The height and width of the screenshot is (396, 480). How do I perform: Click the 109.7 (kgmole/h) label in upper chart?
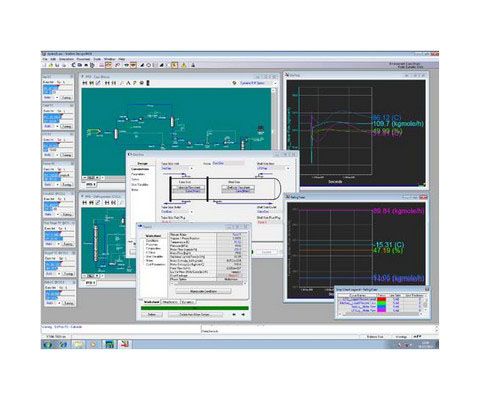398,124
